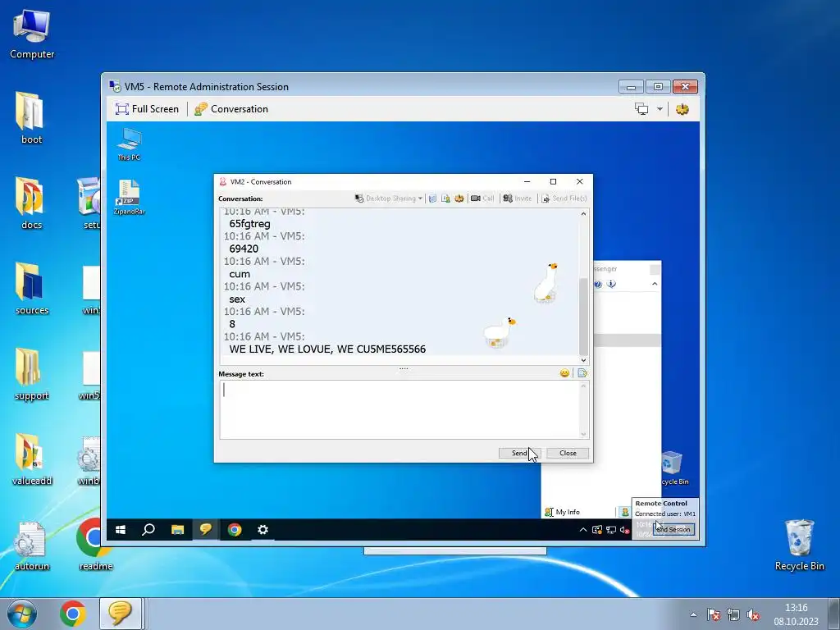Click the blue help icon in messenger window
Viewport: 840px width, 630px height.
pos(598,284)
